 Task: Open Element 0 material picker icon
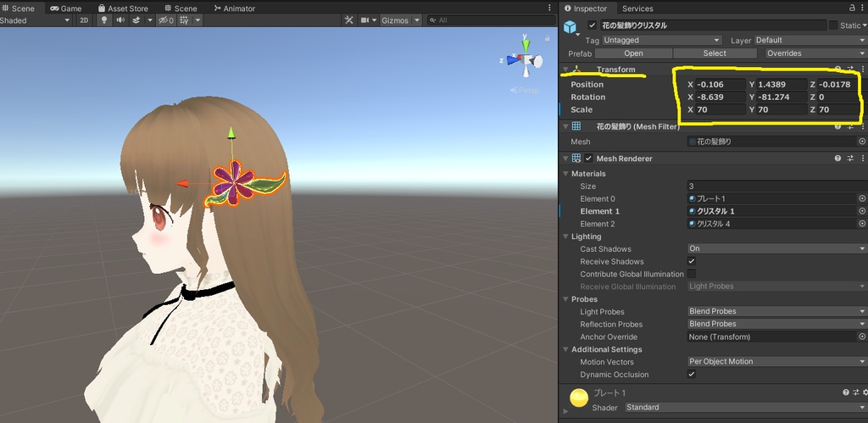pos(862,198)
